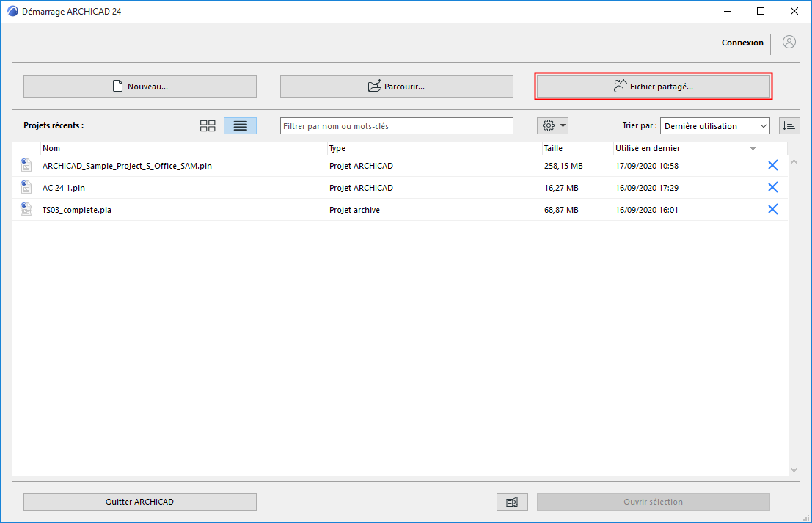Remove TS03_complete.pla from recent list
This screenshot has width=812, height=523.
pos(772,209)
